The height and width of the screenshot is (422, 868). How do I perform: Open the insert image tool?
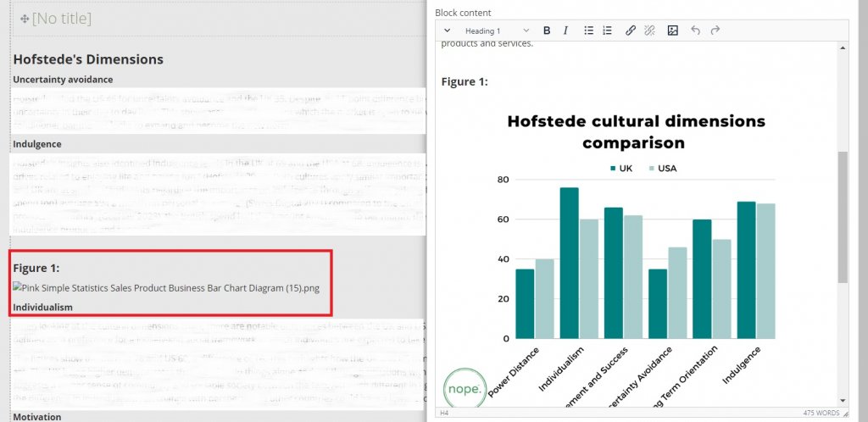pos(672,31)
